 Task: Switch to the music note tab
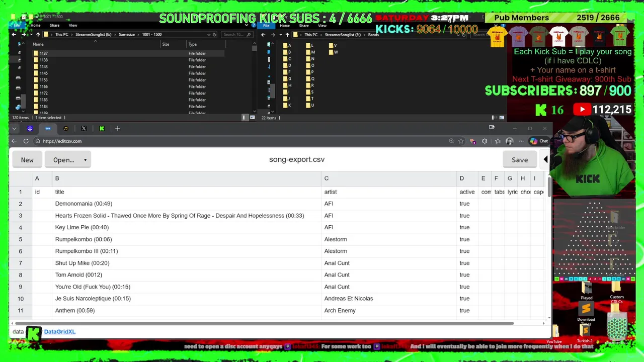click(66, 129)
